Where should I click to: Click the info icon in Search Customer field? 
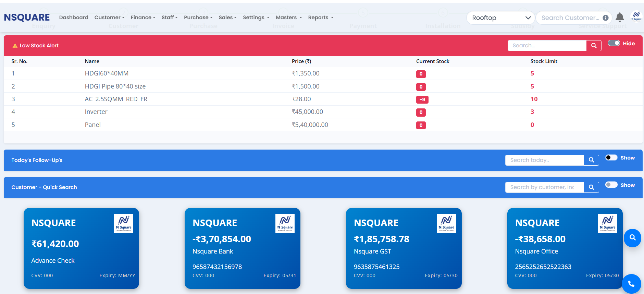pos(606,18)
